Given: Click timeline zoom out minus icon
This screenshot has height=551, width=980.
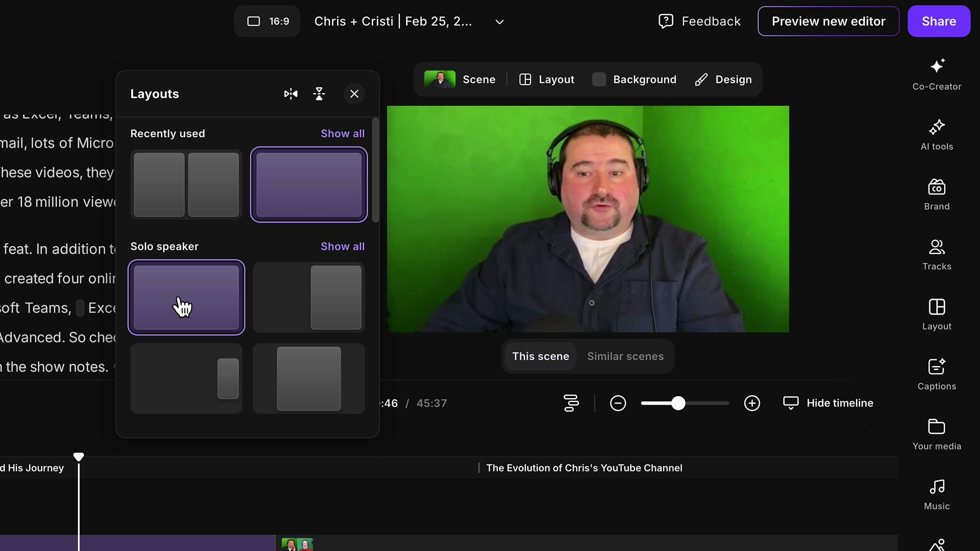Looking at the screenshot, I should point(618,403).
